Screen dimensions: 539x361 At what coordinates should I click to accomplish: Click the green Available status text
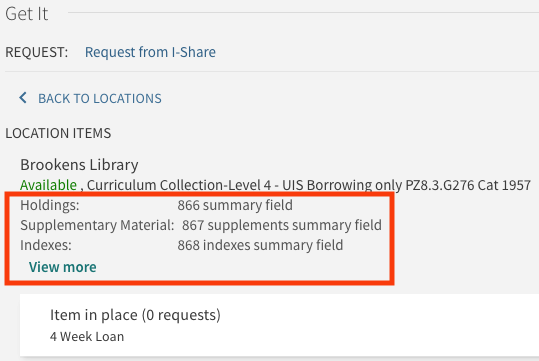pyautogui.click(x=48, y=185)
